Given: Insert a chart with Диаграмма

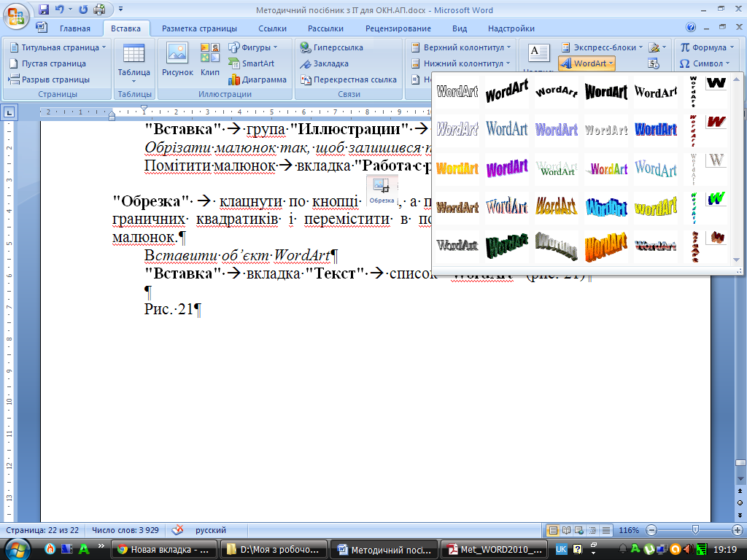Looking at the screenshot, I should pyautogui.click(x=258, y=79).
